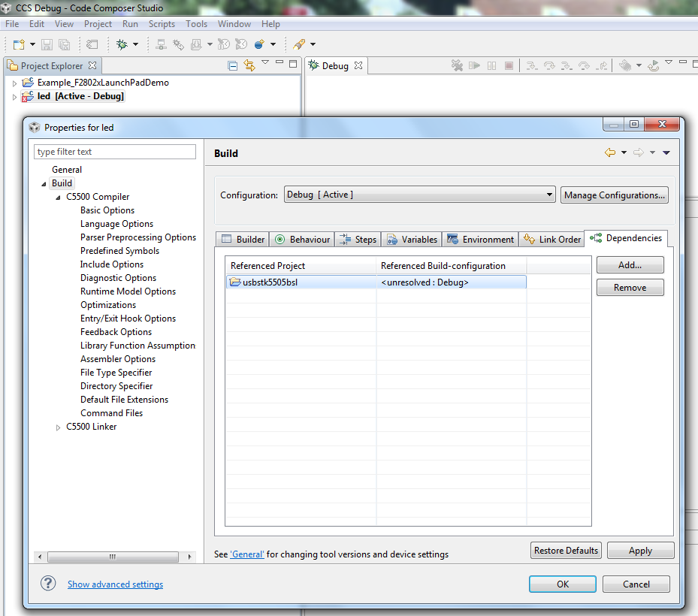Viewport: 698px width, 616px height.
Task: Click the Save All toolbar icon
Action: (65, 44)
